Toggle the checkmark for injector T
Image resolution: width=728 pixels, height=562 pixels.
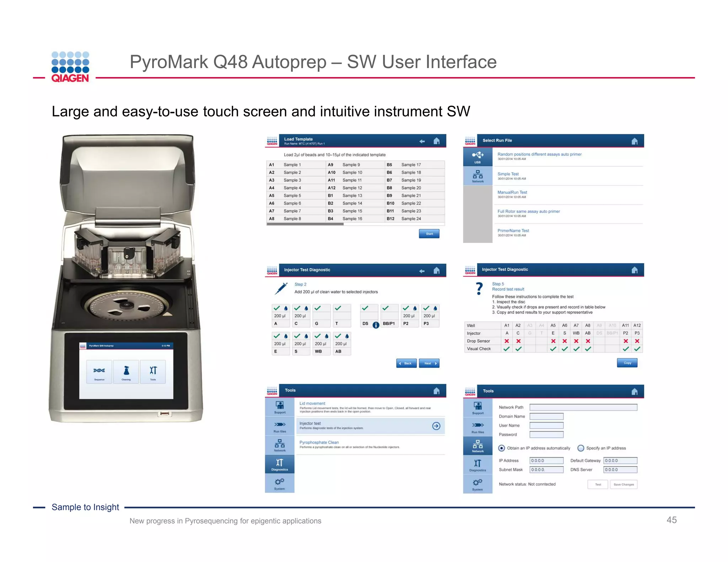[x=338, y=308]
